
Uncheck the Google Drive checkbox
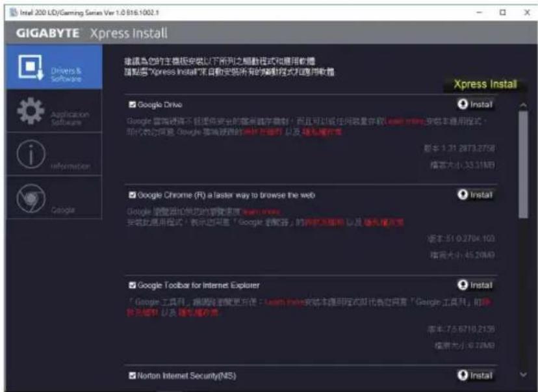(x=132, y=105)
